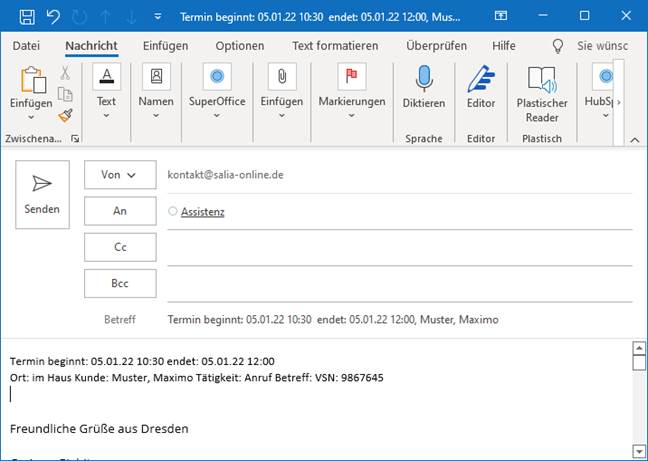Click the Save disk icon in title bar
648x461 pixels.
click(27, 17)
